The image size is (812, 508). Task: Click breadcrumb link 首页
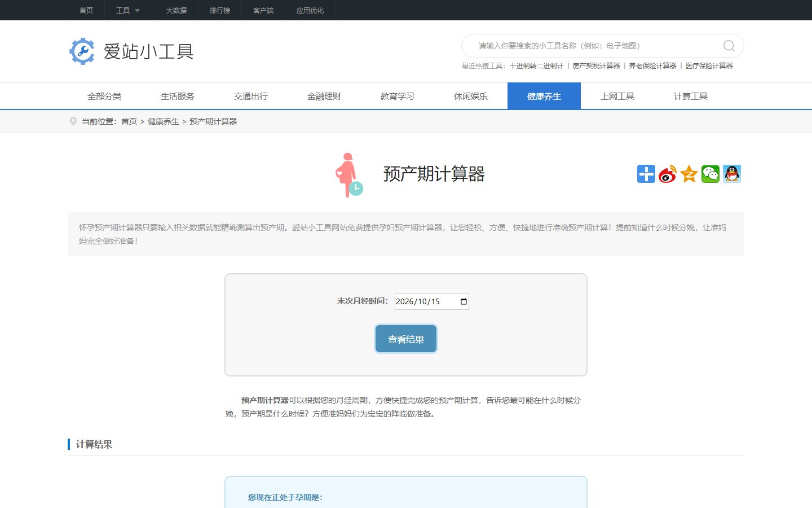click(x=129, y=121)
